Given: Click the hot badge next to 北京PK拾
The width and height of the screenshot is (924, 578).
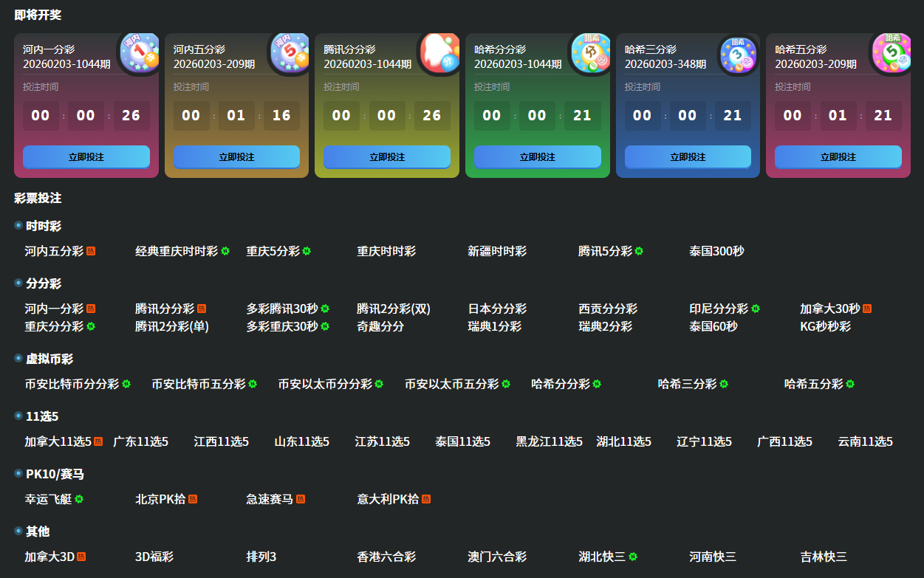Looking at the screenshot, I should (x=193, y=499).
